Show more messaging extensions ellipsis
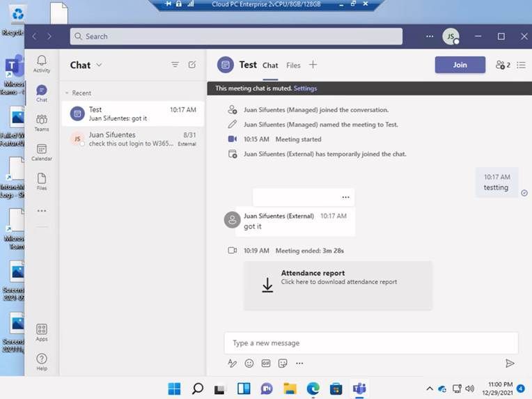The image size is (532, 399). click(x=299, y=363)
